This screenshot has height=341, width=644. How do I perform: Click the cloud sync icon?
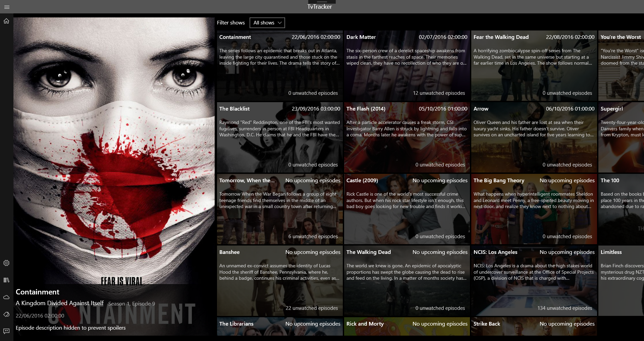click(6, 297)
